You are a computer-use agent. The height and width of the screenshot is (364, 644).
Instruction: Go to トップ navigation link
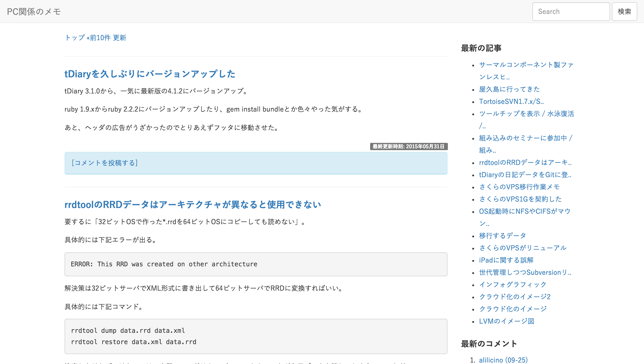tap(75, 38)
